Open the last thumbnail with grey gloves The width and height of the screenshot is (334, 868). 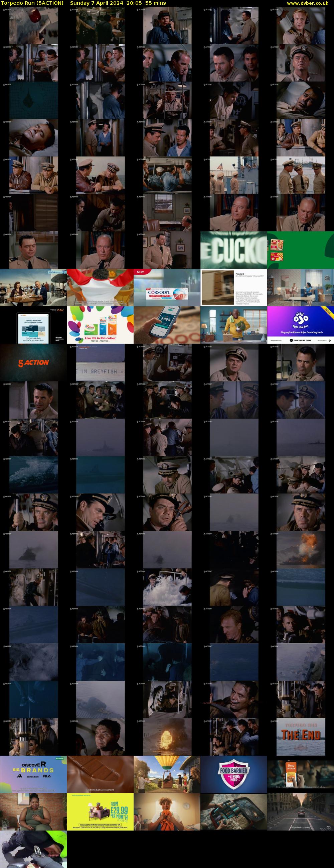(x=33, y=849)
